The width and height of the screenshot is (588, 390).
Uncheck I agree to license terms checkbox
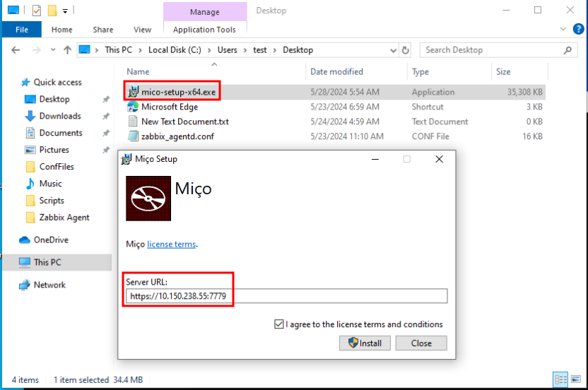(x=278, y=324)
